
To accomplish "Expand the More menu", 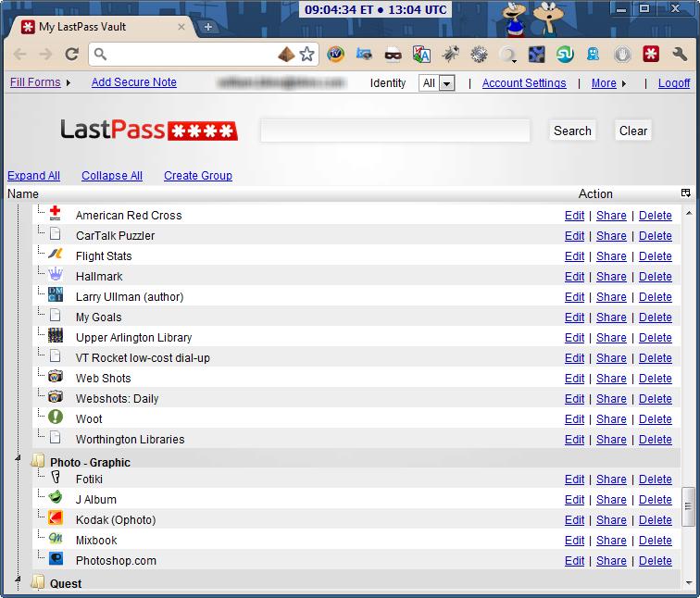I will (608, 83).
